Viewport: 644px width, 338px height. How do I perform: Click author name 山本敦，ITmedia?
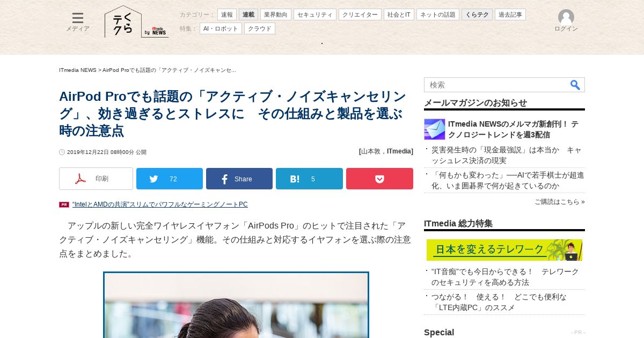click(x=386, y=151)
